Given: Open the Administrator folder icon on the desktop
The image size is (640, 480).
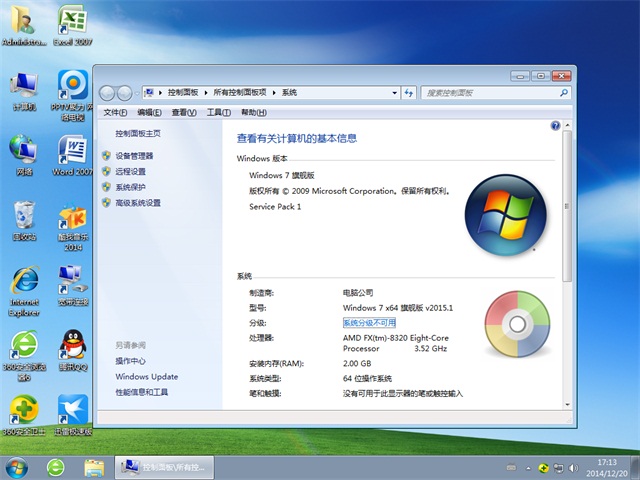Looking at the screenshot, I should [x=23, y=24].
